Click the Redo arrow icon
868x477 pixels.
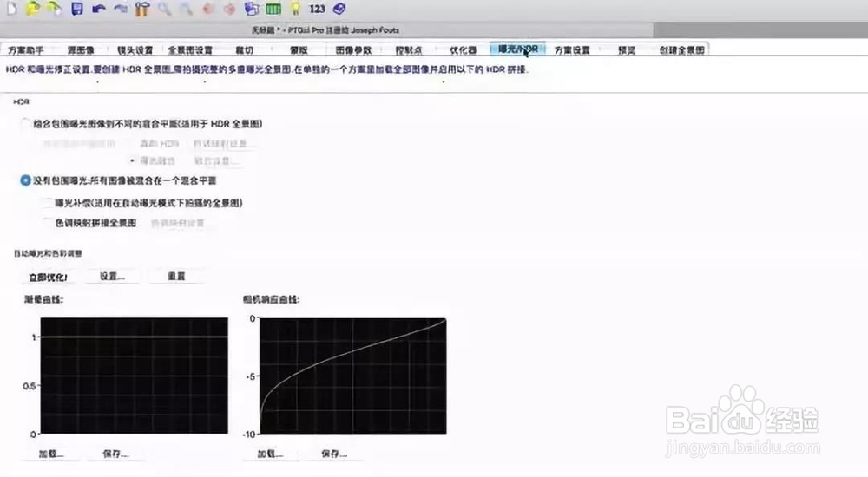[120, 9]
